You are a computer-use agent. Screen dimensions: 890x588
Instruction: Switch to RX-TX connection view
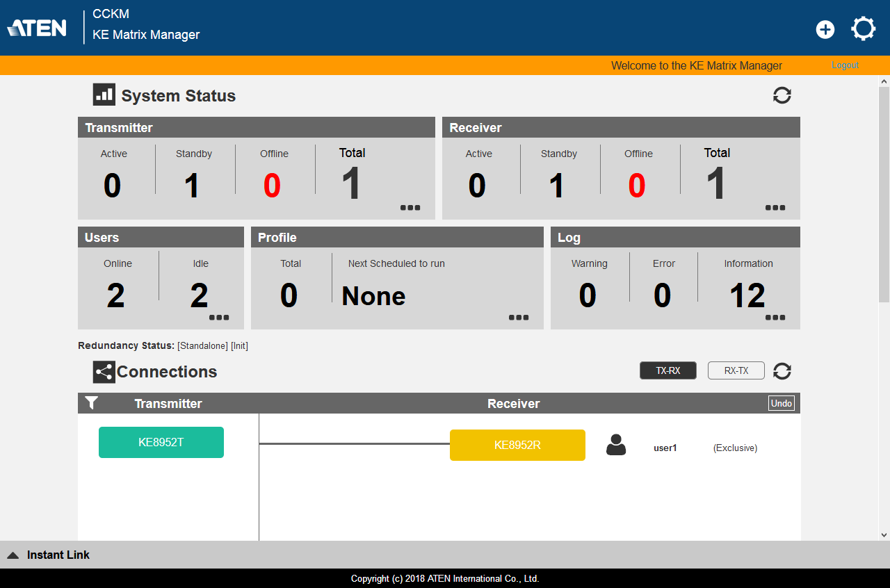pos(736,370)
